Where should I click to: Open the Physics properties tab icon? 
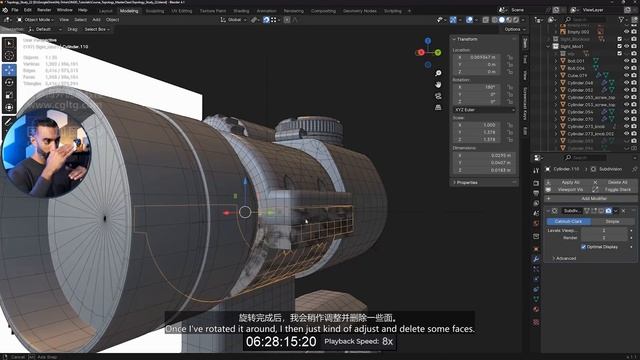coord(536,279)
